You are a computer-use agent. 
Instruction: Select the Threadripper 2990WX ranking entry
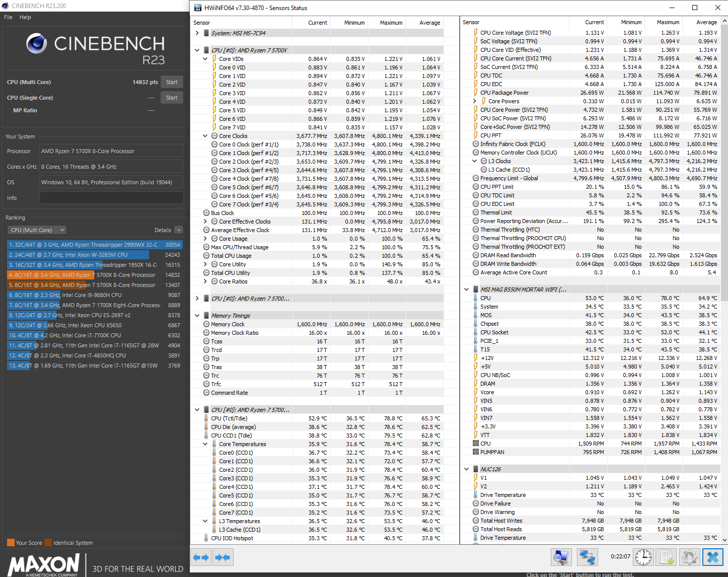(x=95, y=245)
